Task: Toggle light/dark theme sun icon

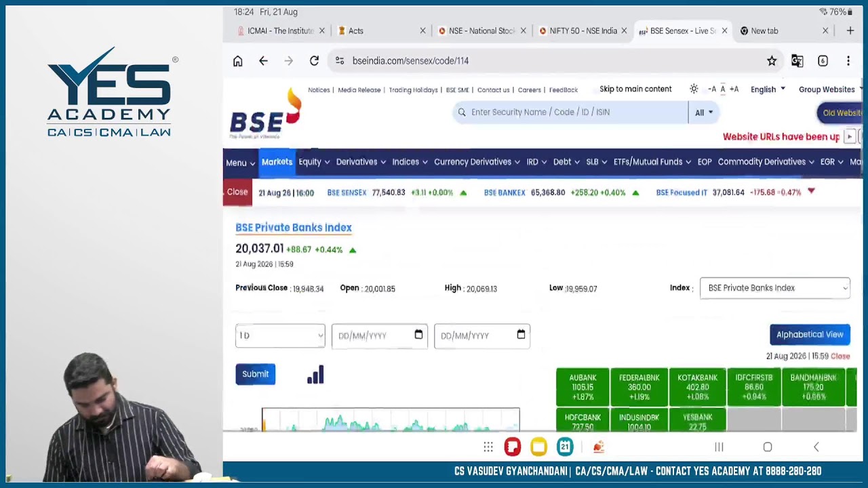Action: 694,89
